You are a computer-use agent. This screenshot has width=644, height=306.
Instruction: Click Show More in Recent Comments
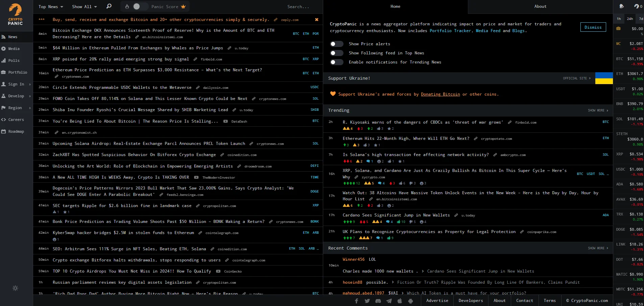coord(598,248)
